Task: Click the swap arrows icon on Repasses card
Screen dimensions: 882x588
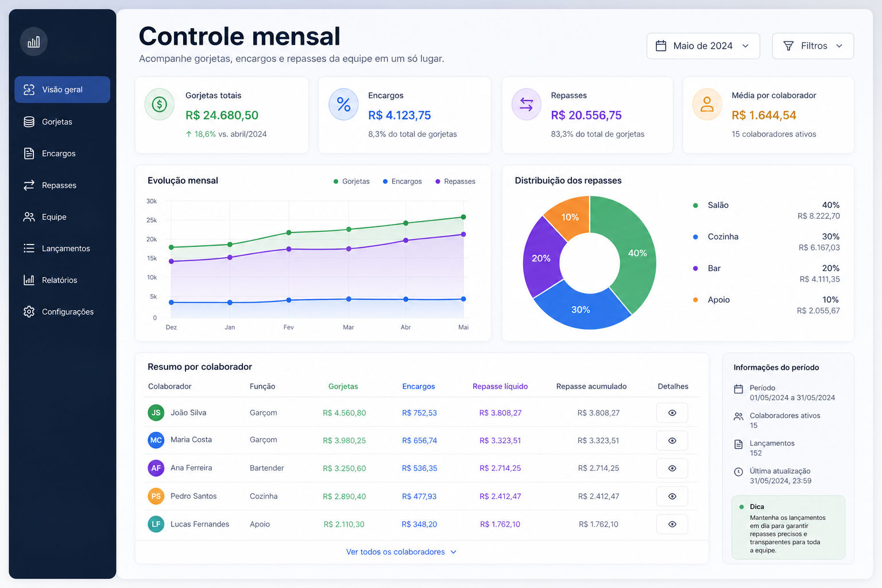Action: [527, 104]
